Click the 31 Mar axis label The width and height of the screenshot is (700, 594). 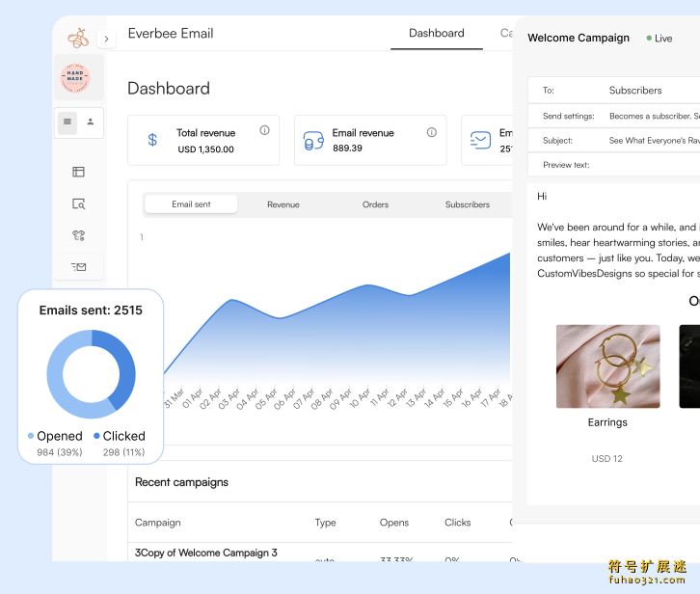coord(174,398)
